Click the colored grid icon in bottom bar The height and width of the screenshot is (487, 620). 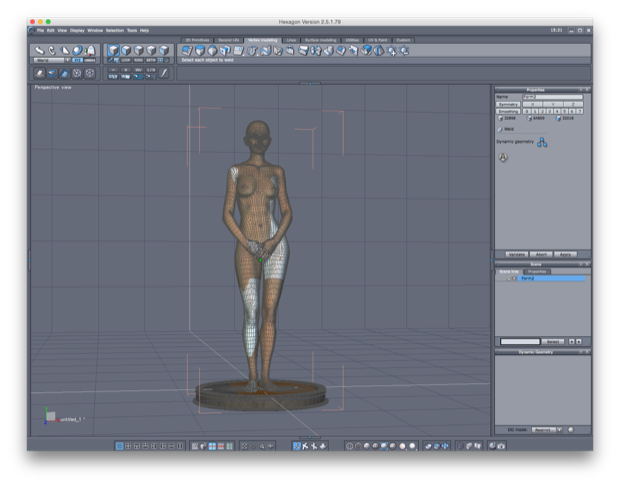coord(212,446)
